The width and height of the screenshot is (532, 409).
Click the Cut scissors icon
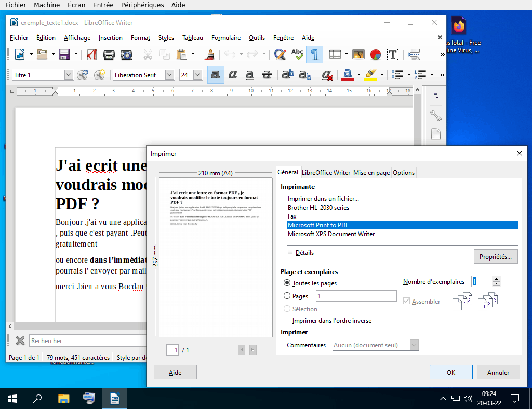point(148,54)
